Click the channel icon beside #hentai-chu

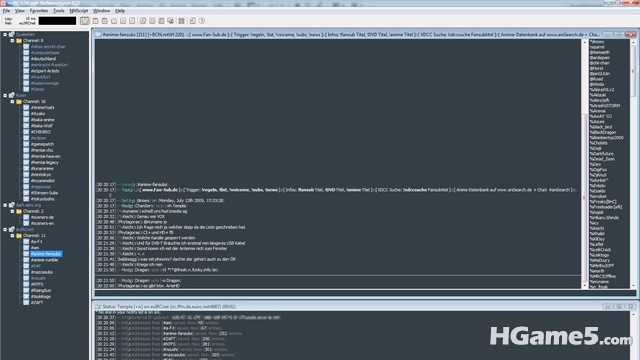click(26, 150)
